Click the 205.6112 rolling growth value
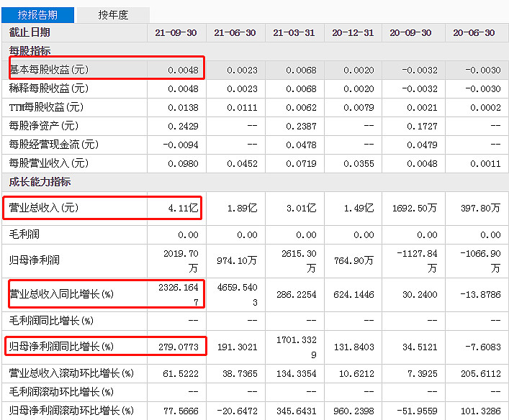The image size is (509, 420). click(481, 374)
